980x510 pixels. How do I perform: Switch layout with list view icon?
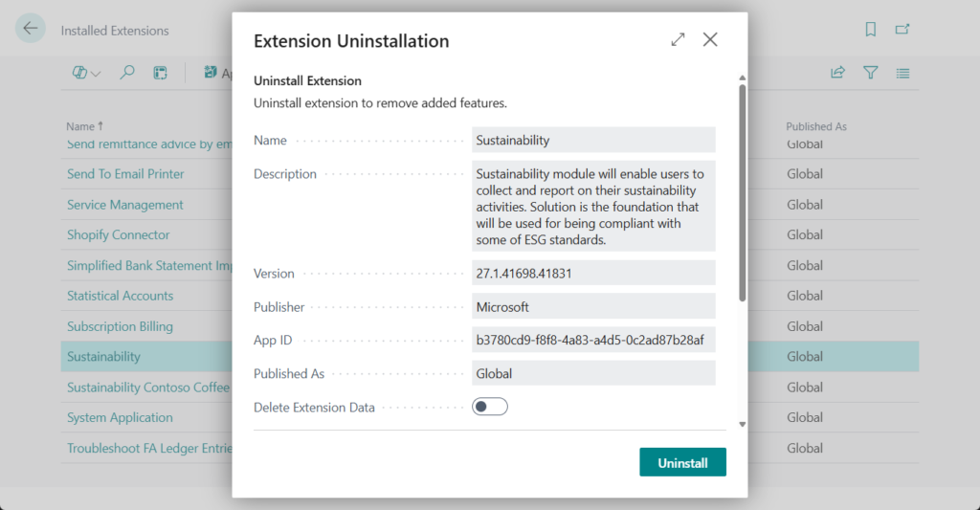[902, 73]
